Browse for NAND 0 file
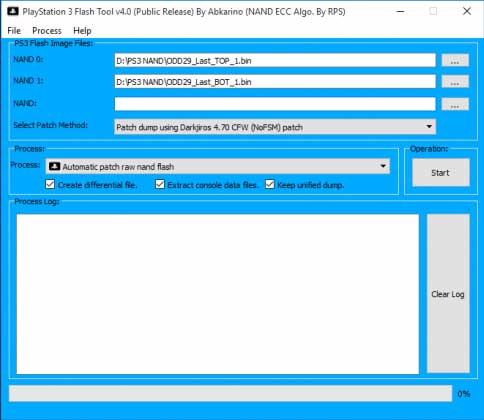This screenshot has width=484, height=420. tap(455, 61)
